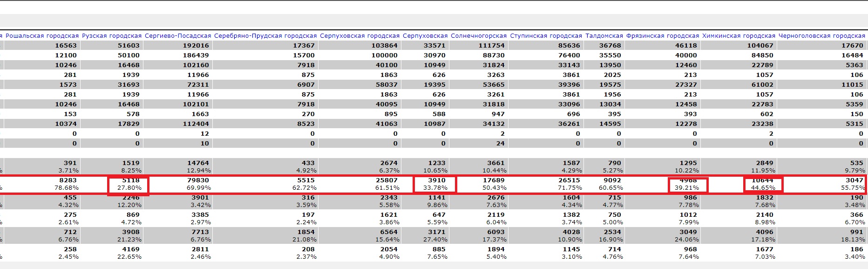Open the Химкинская городская column link
The image size is (868, 269).
click(x=739, y=35)
